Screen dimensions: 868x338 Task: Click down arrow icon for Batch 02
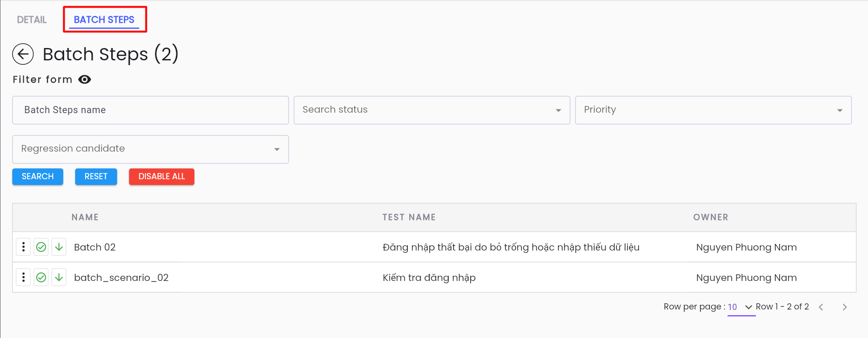coord(59,247)
